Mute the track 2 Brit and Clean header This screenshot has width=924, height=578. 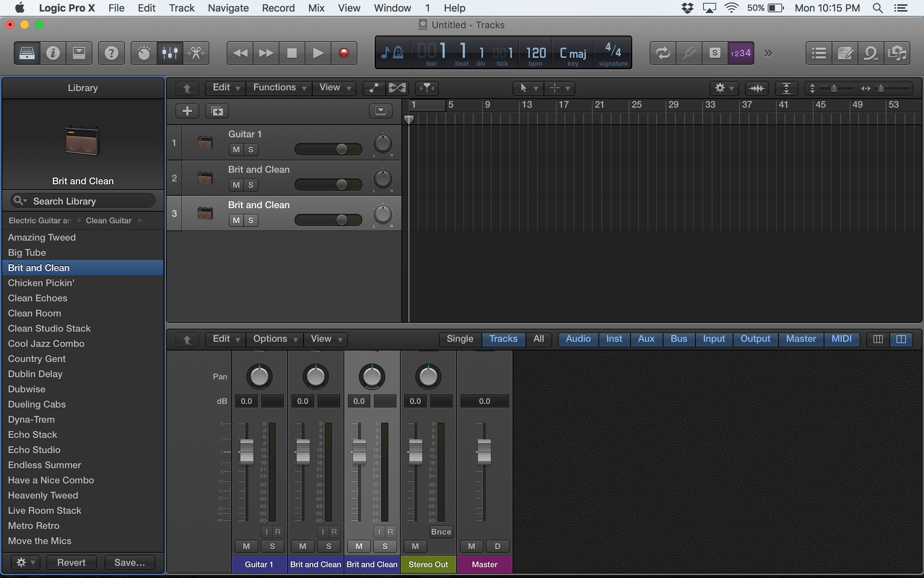point(236,185)
